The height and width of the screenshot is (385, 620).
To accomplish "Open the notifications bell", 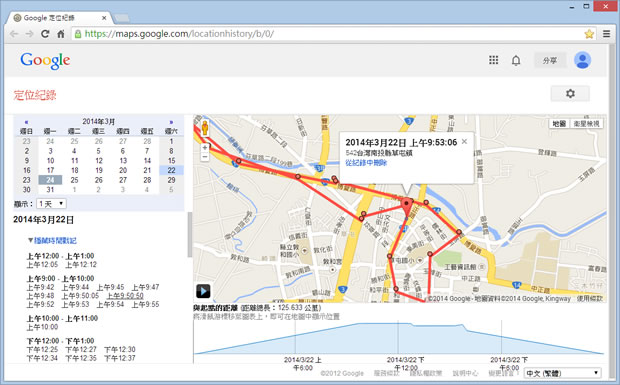I will [516, 60].
